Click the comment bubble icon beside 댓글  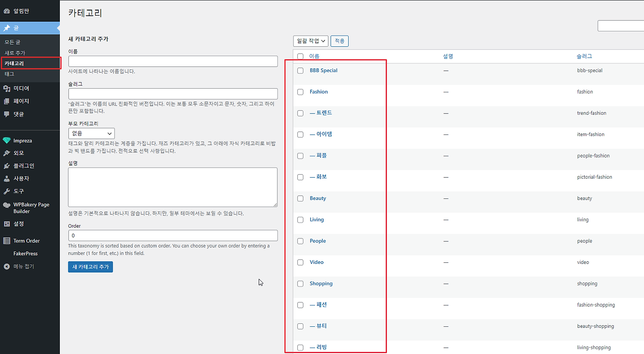(x=7, y=114)
